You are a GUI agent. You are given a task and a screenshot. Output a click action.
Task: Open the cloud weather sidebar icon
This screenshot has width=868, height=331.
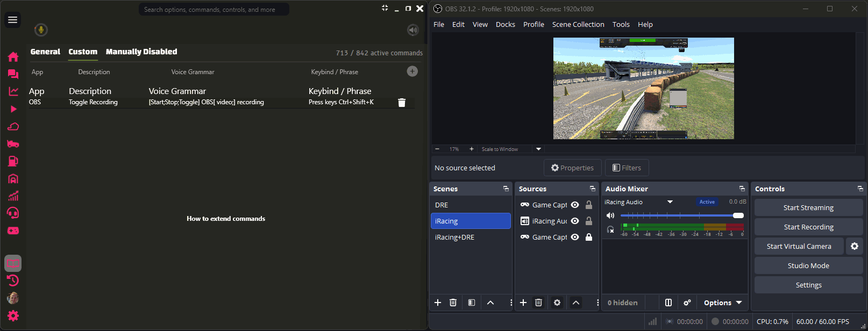[13, 126]
